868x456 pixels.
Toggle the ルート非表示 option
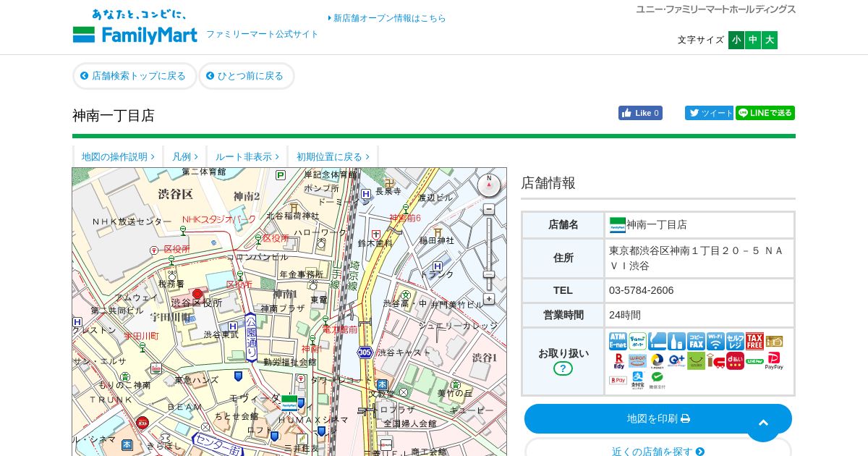(247, 156)
